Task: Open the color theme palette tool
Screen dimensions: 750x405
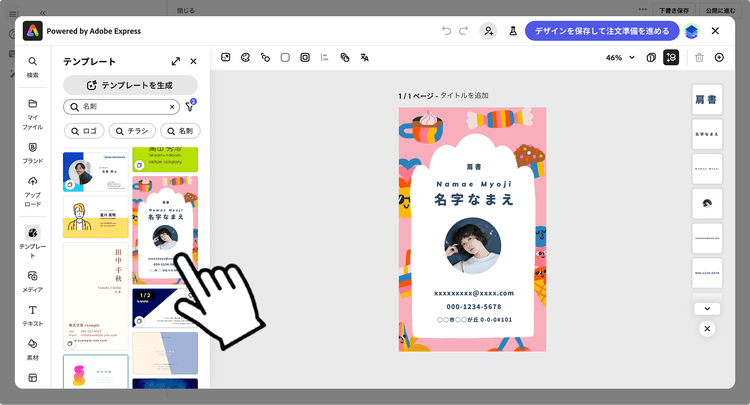Action: [245, 57]
